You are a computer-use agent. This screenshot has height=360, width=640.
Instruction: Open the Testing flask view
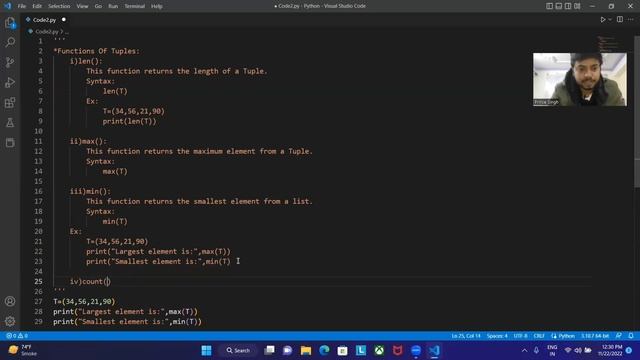coord(10,122)
